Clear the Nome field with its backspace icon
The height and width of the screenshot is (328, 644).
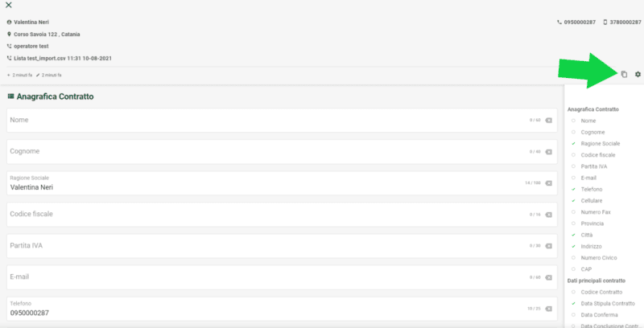(548, 121)
